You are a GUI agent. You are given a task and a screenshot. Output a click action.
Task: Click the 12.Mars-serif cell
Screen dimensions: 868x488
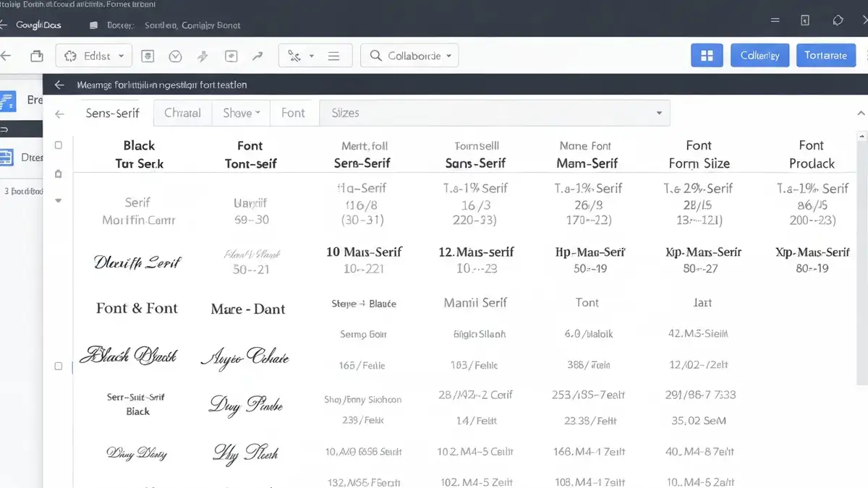[476, 252]
